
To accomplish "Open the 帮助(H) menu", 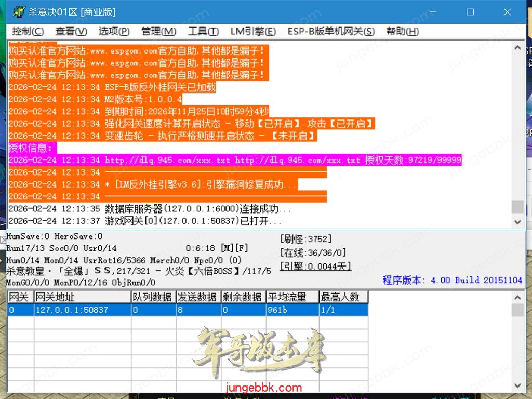I will coord(402,31).
